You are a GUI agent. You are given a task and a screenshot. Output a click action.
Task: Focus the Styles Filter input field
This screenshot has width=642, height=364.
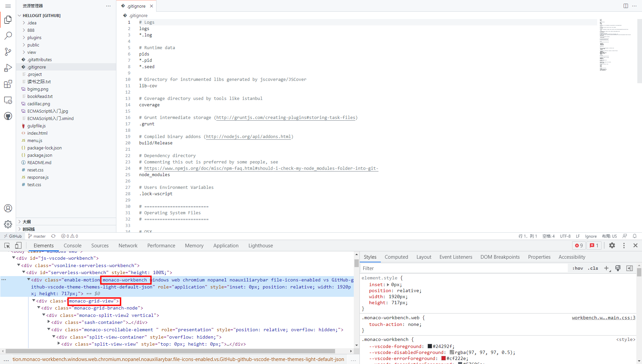point(463,268)
